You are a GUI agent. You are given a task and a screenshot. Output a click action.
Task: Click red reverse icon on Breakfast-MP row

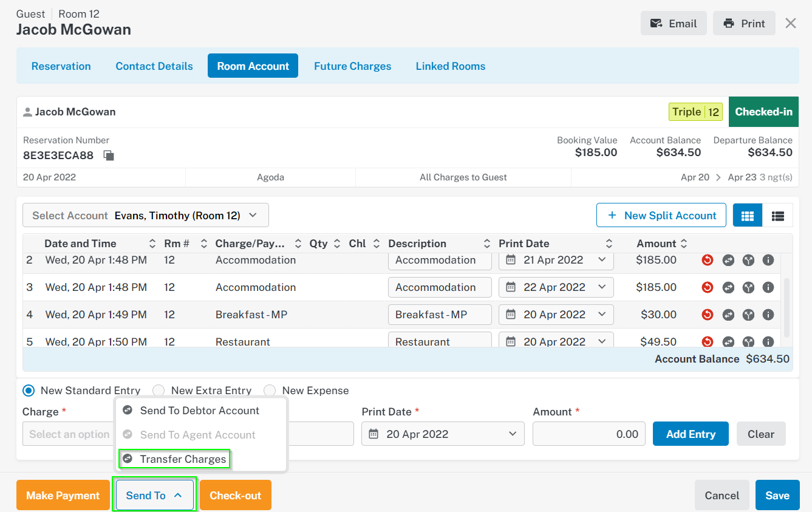pyautogui.click(x=707, y=315)
